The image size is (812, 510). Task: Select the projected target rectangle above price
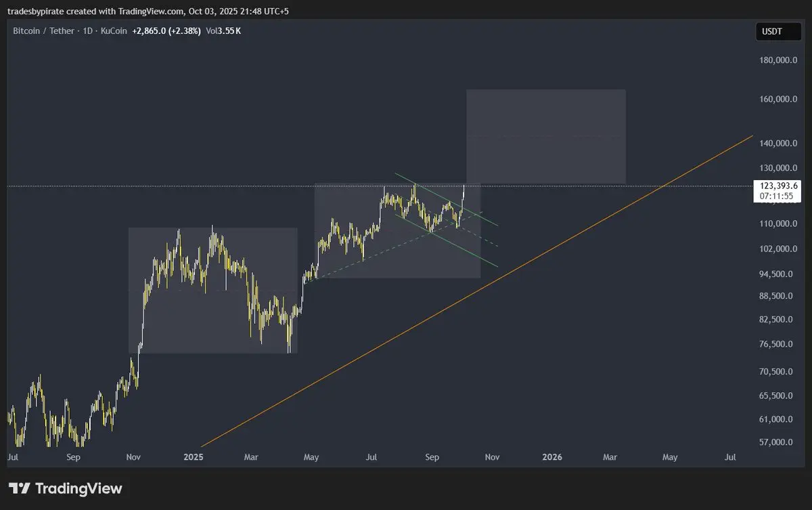point(546,136)
